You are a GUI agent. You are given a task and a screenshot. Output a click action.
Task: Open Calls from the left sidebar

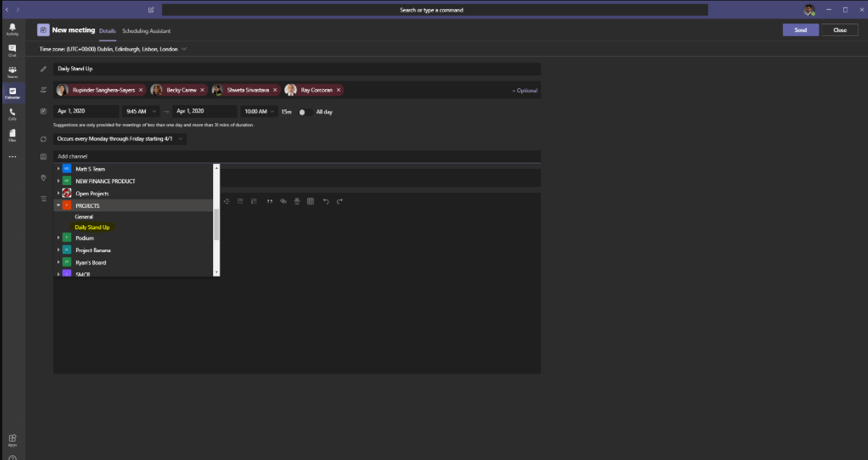(12, 114)
